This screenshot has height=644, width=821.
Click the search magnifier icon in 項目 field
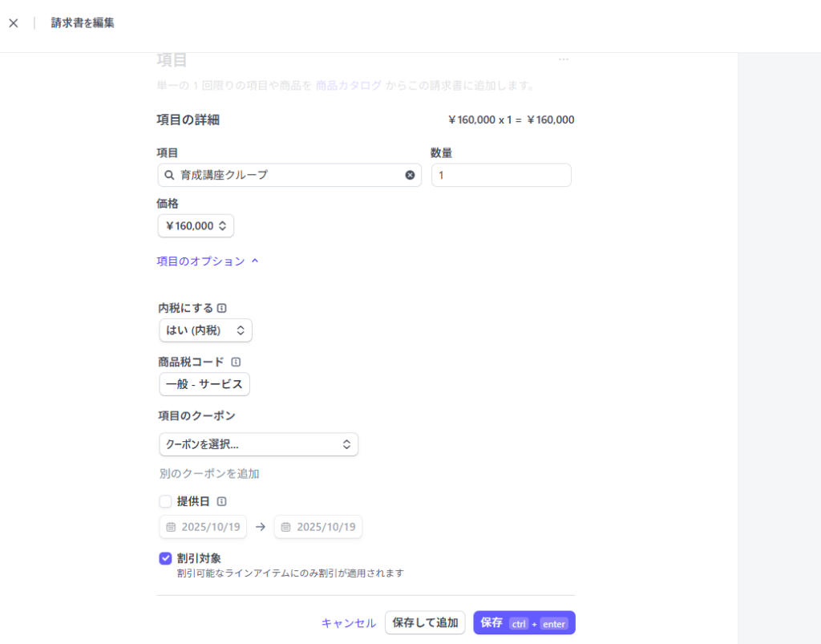click(169, 175)
